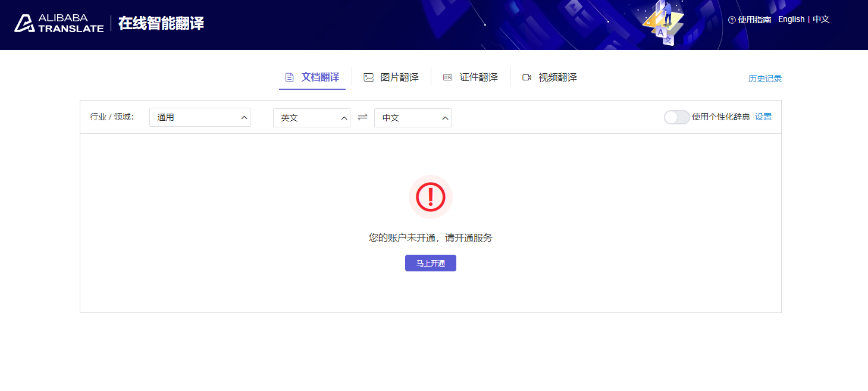The height and width of the screenshot is (391, 868).
Task: Switch the personalized dictionary setting on
Action: pos(676,117)
